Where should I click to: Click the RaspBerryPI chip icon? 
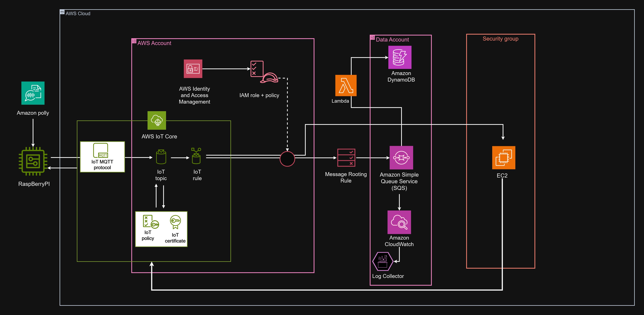[33, 161]
